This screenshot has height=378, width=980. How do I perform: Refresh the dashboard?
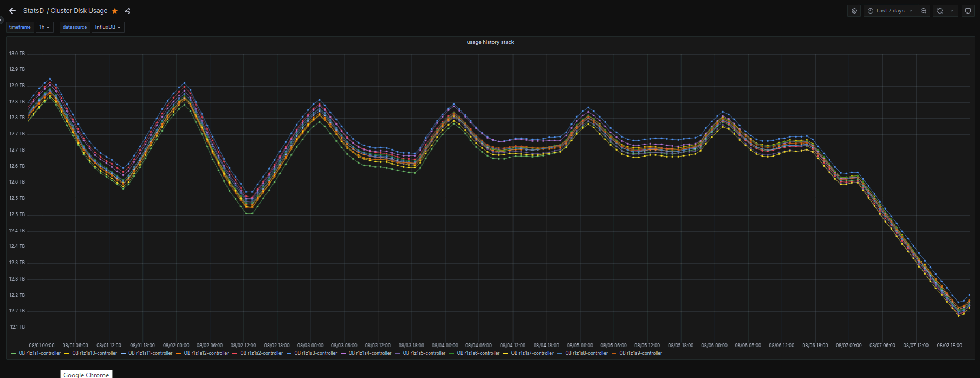pos(940,11)
